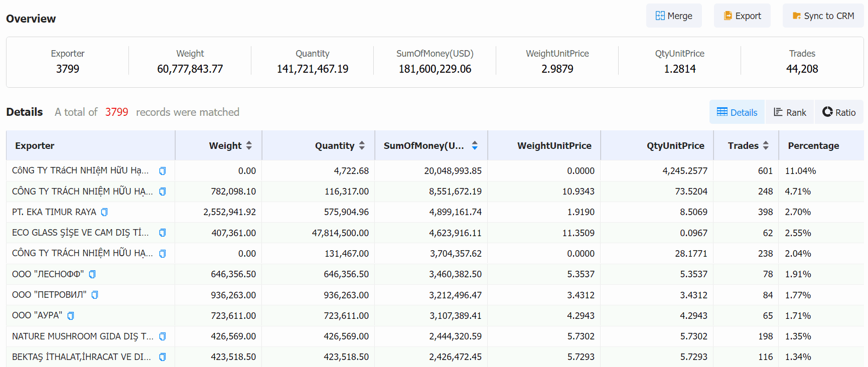Sort the table by Weight column

point(249,145)
